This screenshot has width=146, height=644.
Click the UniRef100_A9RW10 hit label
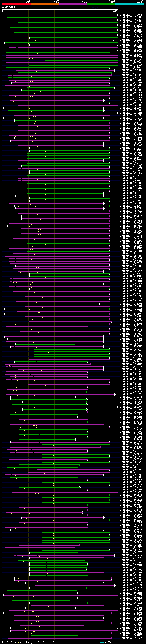[x=131, y=334]
